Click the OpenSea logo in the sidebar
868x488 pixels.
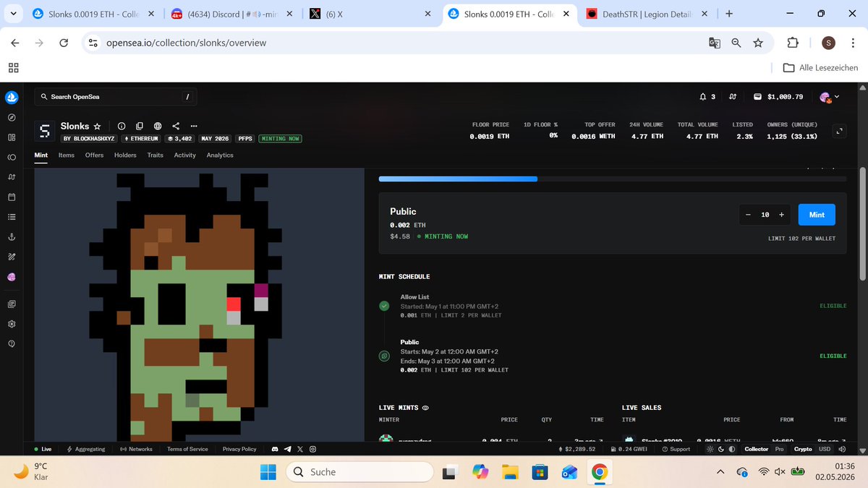(x=12, y=97)
